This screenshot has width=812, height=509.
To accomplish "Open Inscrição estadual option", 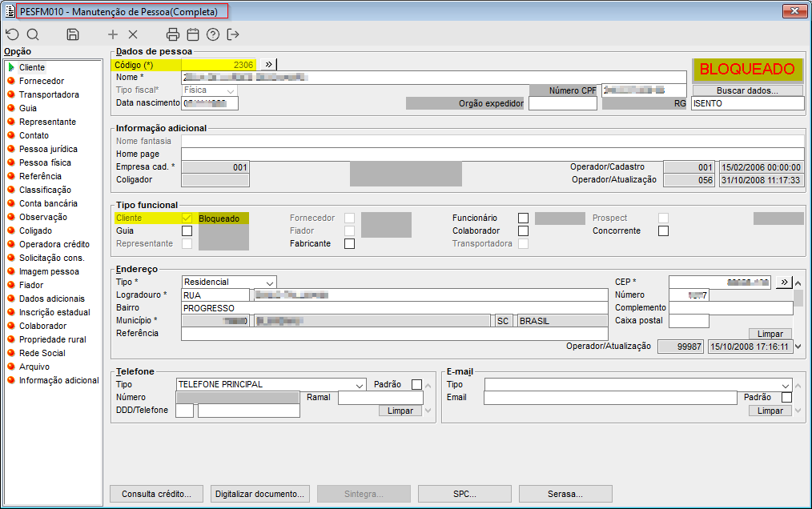I will point(54,312).
